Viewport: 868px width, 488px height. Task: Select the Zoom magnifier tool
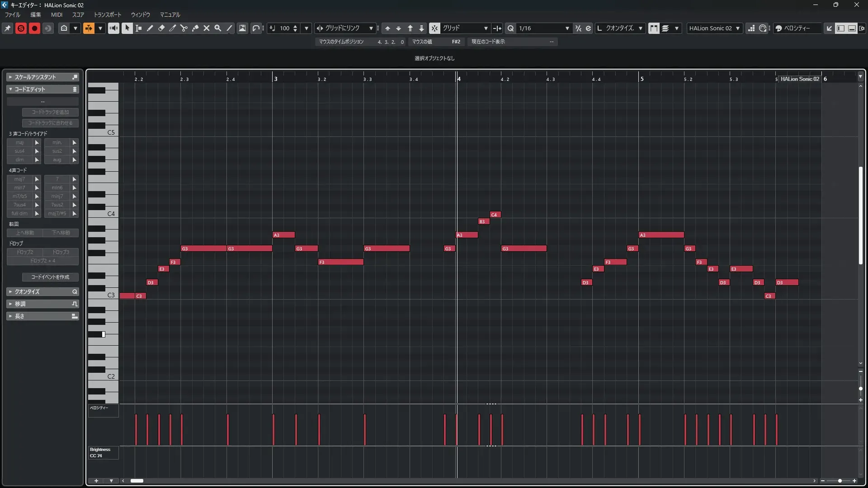(218, 28)
